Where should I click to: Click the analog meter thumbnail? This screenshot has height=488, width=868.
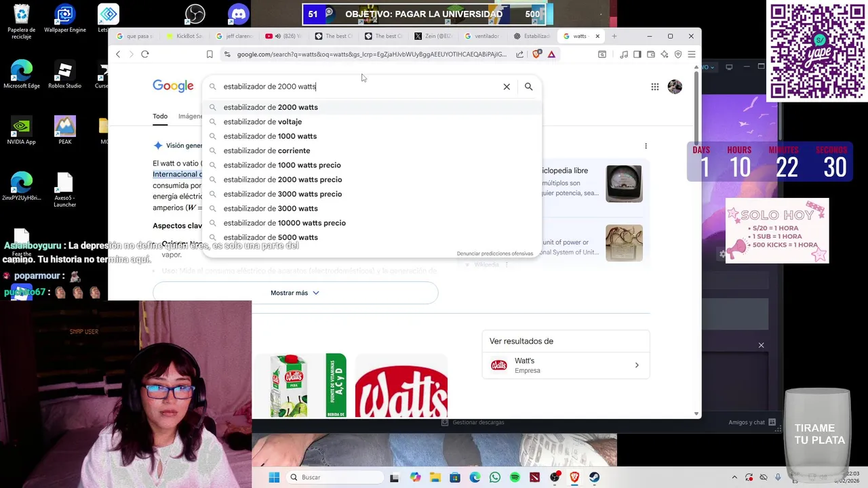tap(624, 184)
